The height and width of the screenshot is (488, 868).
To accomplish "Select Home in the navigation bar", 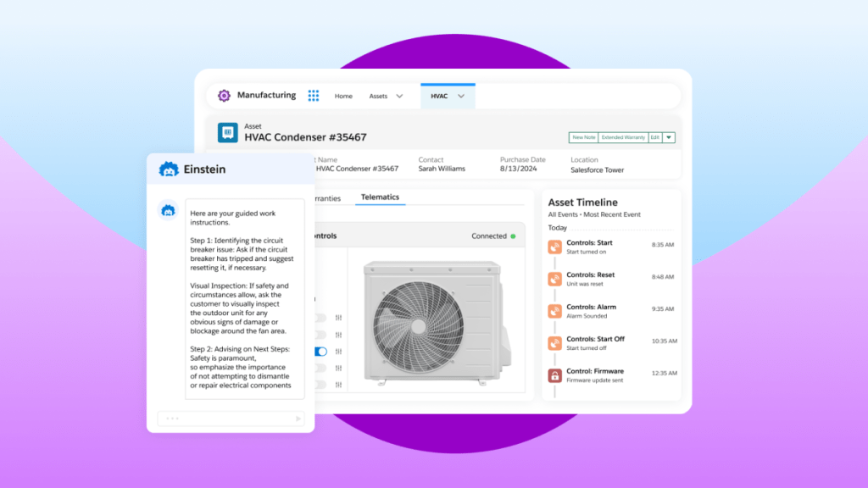I will pos(343,96).
